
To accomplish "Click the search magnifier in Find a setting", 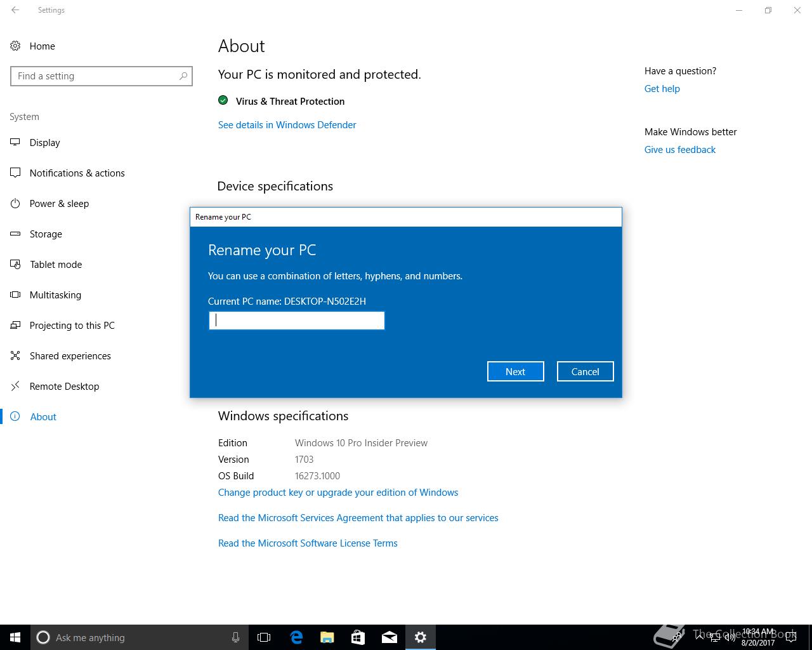I will coord(183,76).
